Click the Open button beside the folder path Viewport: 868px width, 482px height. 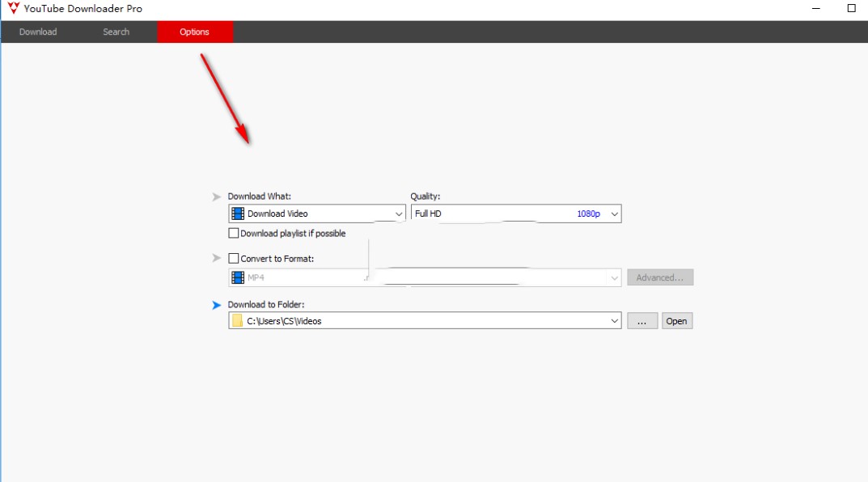pos(676,320)
